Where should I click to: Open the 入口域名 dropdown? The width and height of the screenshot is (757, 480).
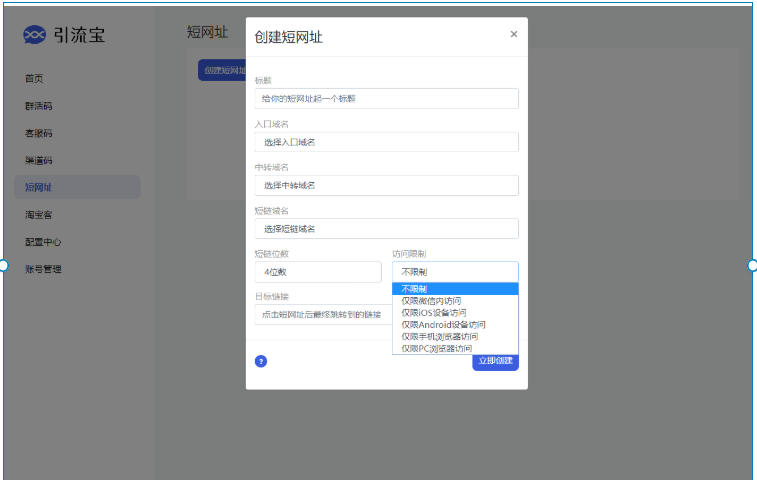pyautogui.click(x=386, y=142)
